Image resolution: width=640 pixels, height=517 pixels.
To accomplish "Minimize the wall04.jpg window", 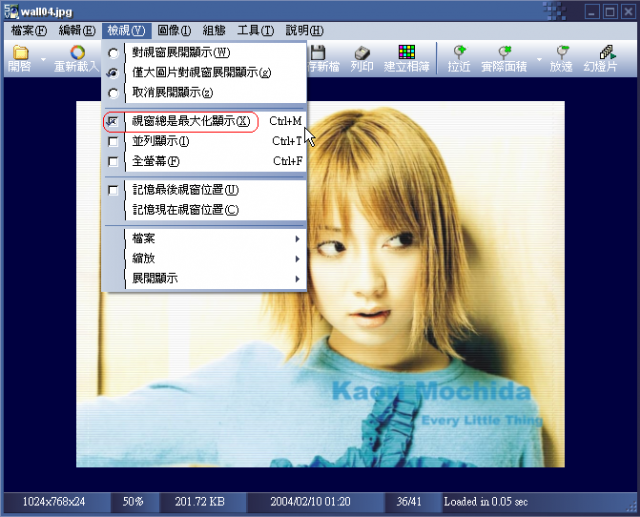I will 592,11.
